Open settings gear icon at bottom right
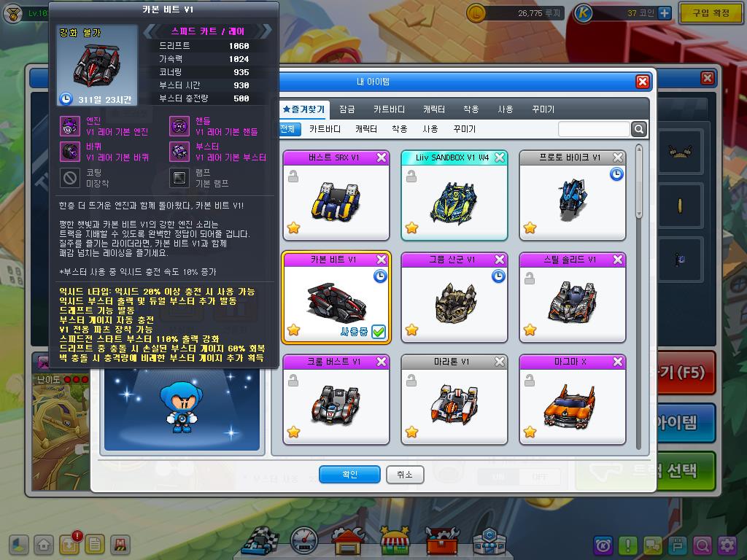The width and height of the screenshot is (747, 560). [727, 545]
